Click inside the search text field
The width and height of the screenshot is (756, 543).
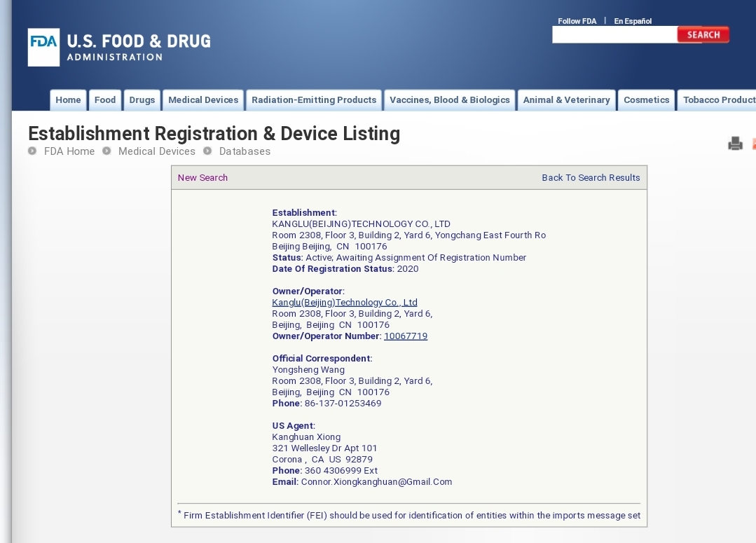pyautogui.click(x=614, y=35)
